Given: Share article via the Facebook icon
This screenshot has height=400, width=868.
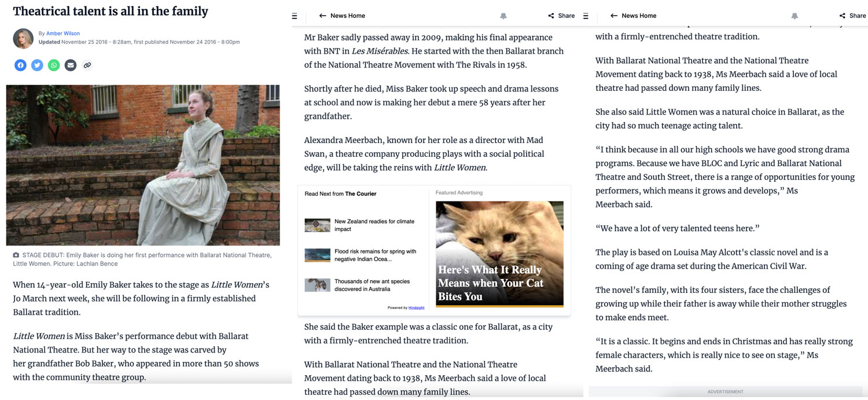Looking at the screenshot, I should (20, 65).
